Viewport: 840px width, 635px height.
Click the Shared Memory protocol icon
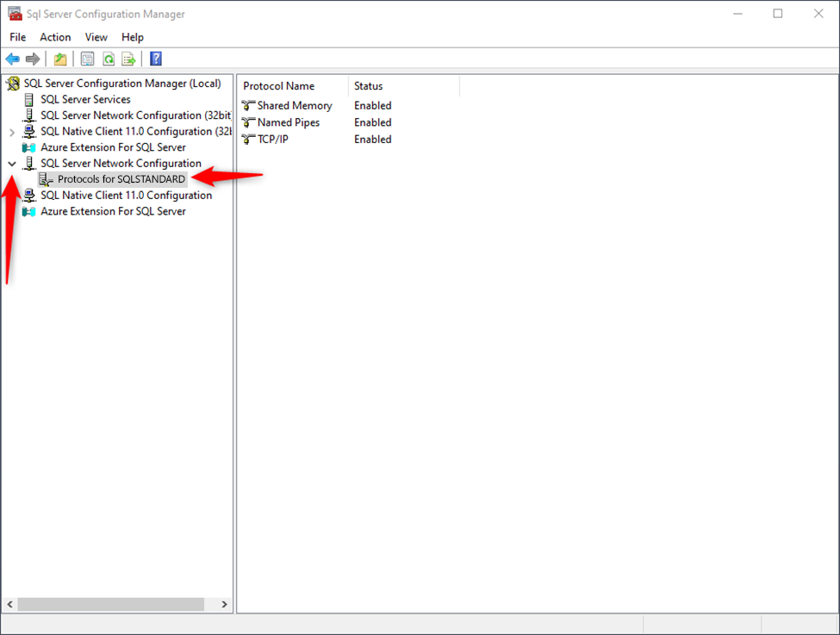[249, 106]
